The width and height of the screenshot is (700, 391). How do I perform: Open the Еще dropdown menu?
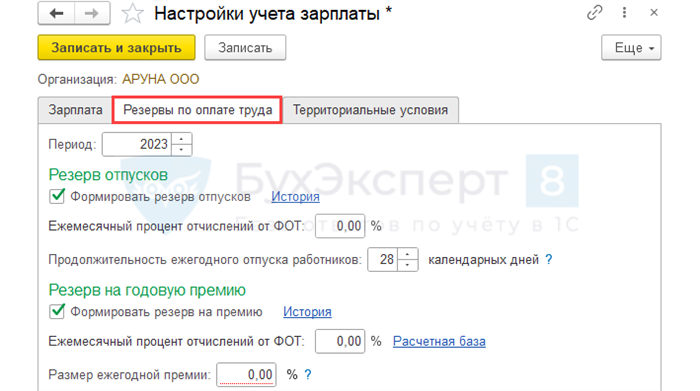[631, 47]
